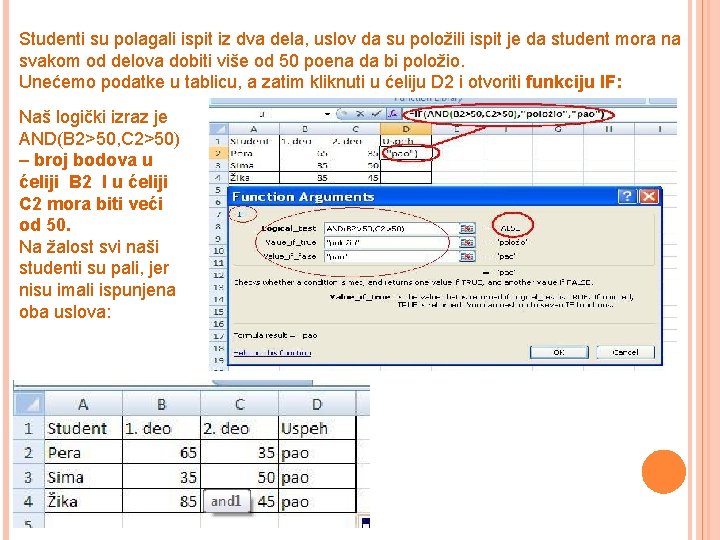Select row 3 header in lower table
The image size is (720, 540).
pyautogui.click(x=29, y=477)
